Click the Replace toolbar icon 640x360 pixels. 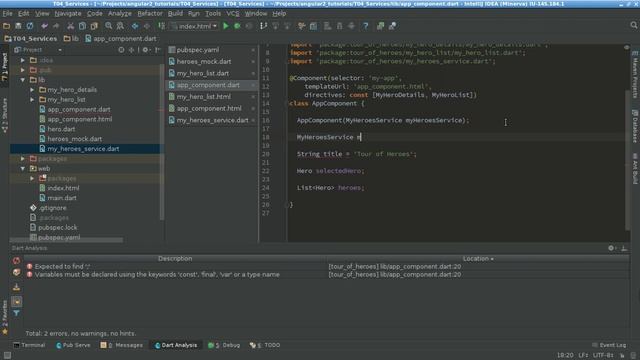(x=120, y=26)
